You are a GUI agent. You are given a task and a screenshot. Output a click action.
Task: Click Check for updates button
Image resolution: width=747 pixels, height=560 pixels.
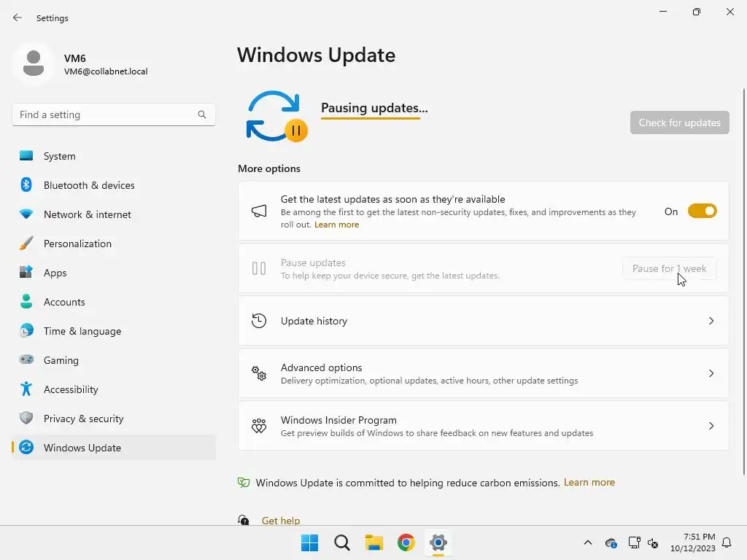(679, 122)
